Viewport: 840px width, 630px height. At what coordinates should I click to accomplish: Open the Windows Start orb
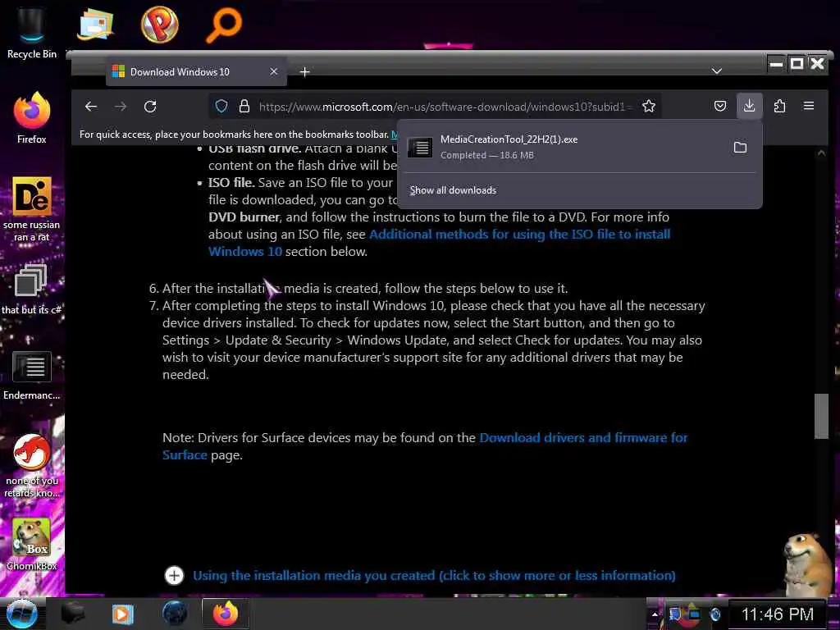tap(21, 614)
